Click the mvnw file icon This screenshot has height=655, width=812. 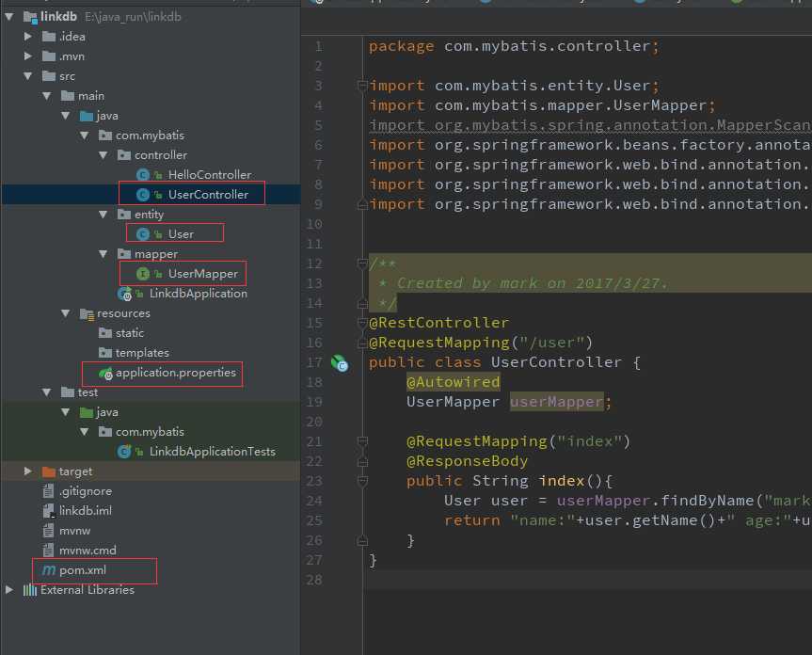[48, 530]
